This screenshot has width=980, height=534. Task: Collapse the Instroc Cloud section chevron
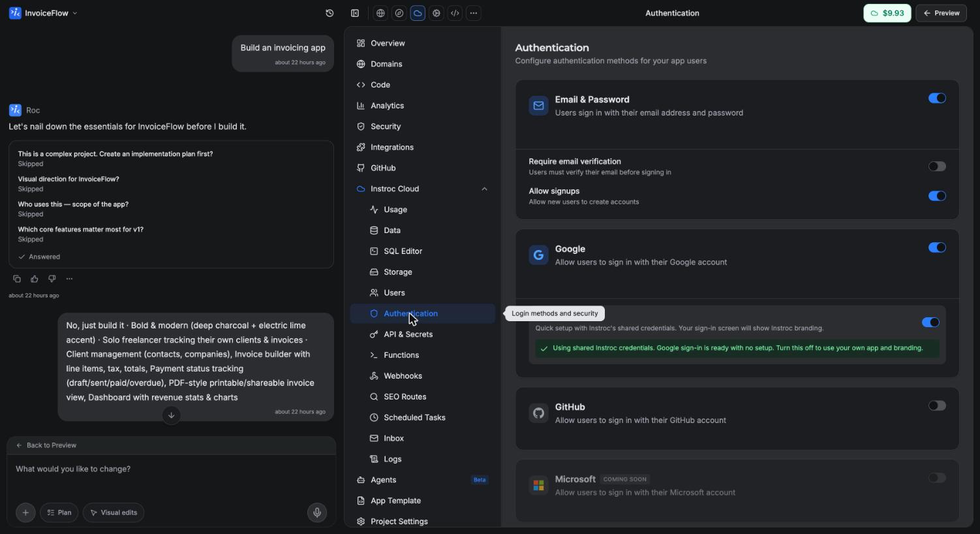(484, 189)
